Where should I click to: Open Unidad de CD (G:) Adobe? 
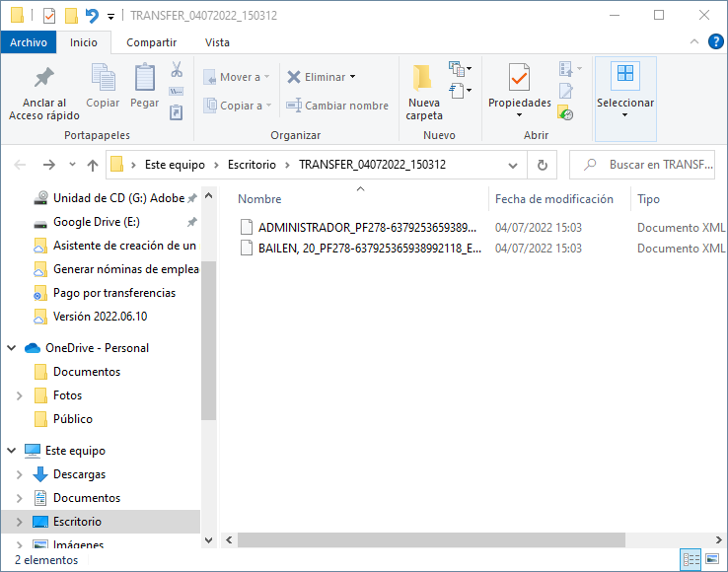click(118, 198)
